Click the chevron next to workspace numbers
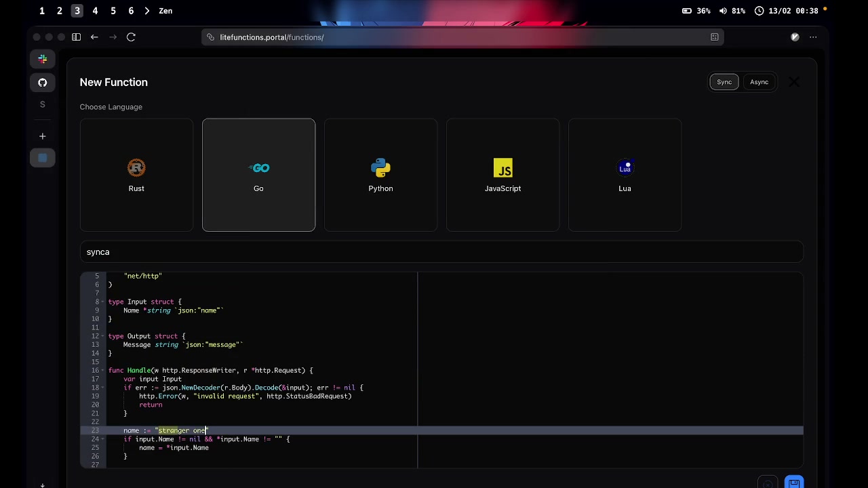Viewport: 868px width, 488px height. click(x=146, y=11)
